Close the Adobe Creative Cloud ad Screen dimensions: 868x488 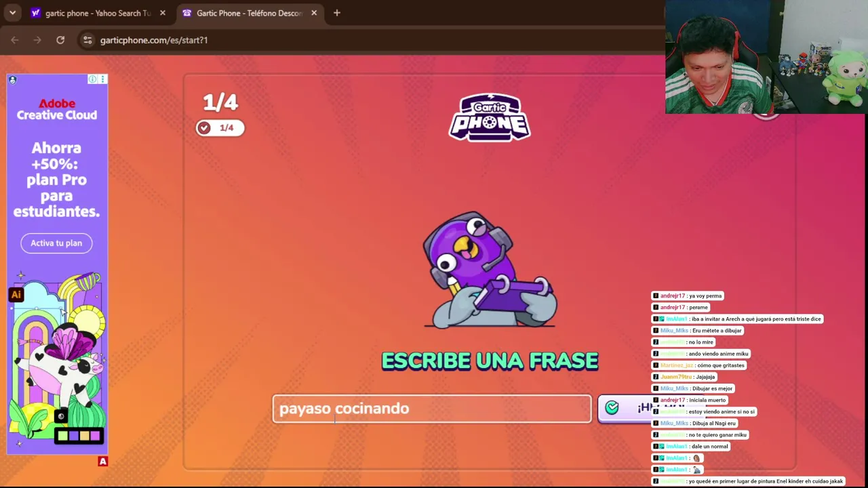[x=103, y=79]
